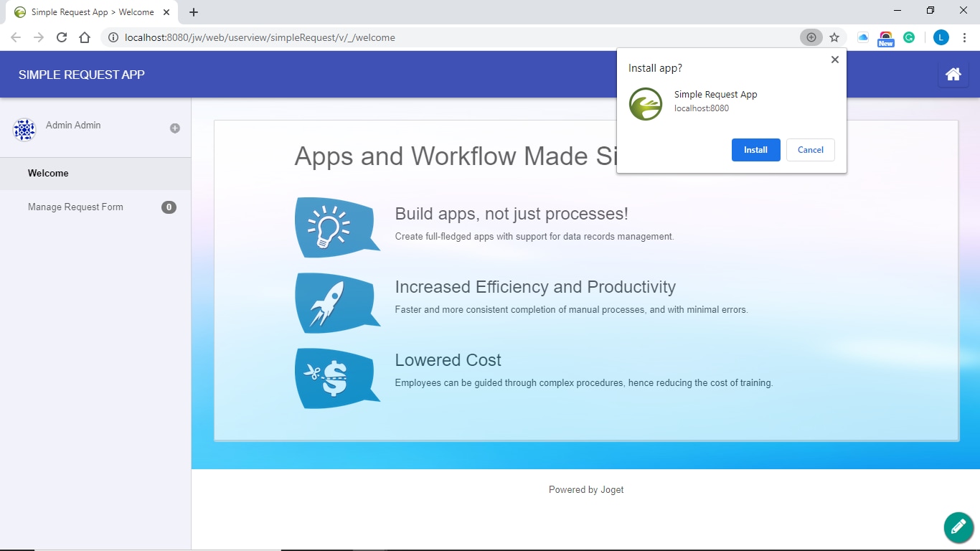This screenshot has height=551, width=980.
Task: Click the Faster and more consistent completion text
Action: coord(572,310)
